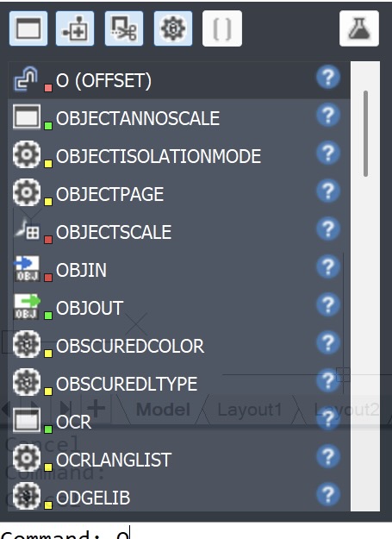The width and height of the screenshot is (392, 539).
Task: Select O (OFFSET) command suggestion
Action: [x=179, y=80]
